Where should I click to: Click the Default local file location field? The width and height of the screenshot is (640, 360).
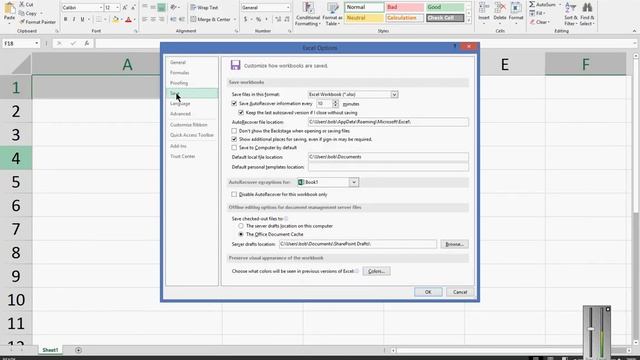pyautogui.click(x=388, y=157)
